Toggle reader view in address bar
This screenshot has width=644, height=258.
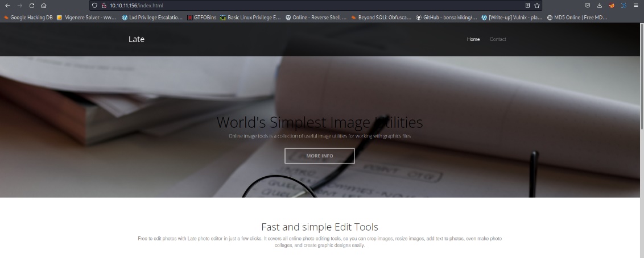pos(527,5)
